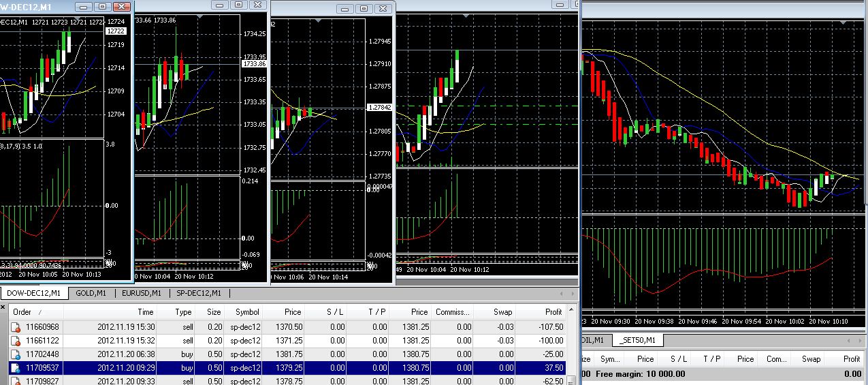Click the buy icon of order 11702448
The height and width of the screenshot is (385, 868).
(x=16, y=354)
